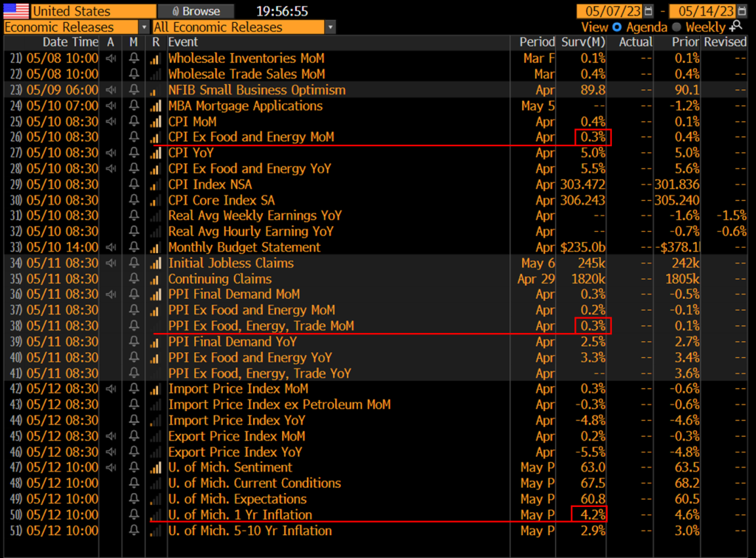756x558 pixels.
Task: Click the United States country input field
Action: 94,11
